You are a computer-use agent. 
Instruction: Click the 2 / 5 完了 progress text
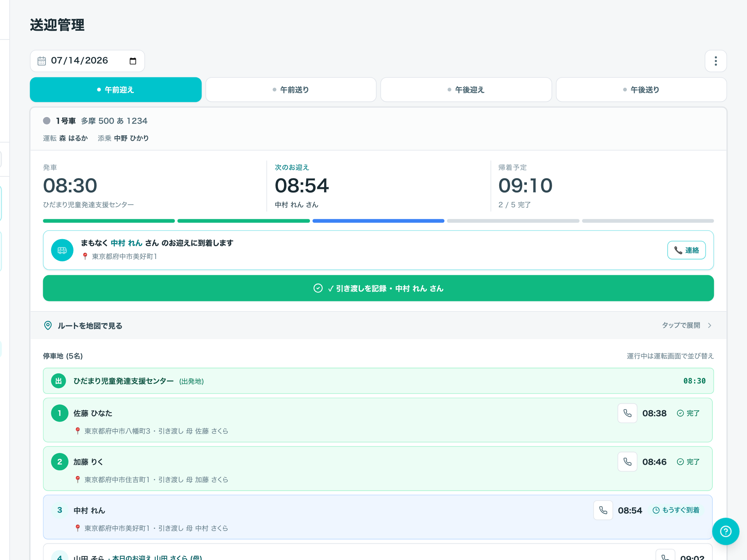coord(514,205)
